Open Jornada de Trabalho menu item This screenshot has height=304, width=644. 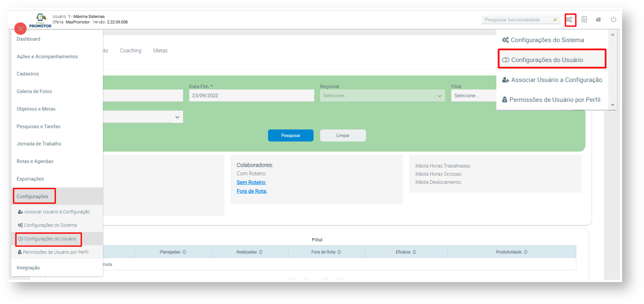pyautogui.click(x=57, y=144)
